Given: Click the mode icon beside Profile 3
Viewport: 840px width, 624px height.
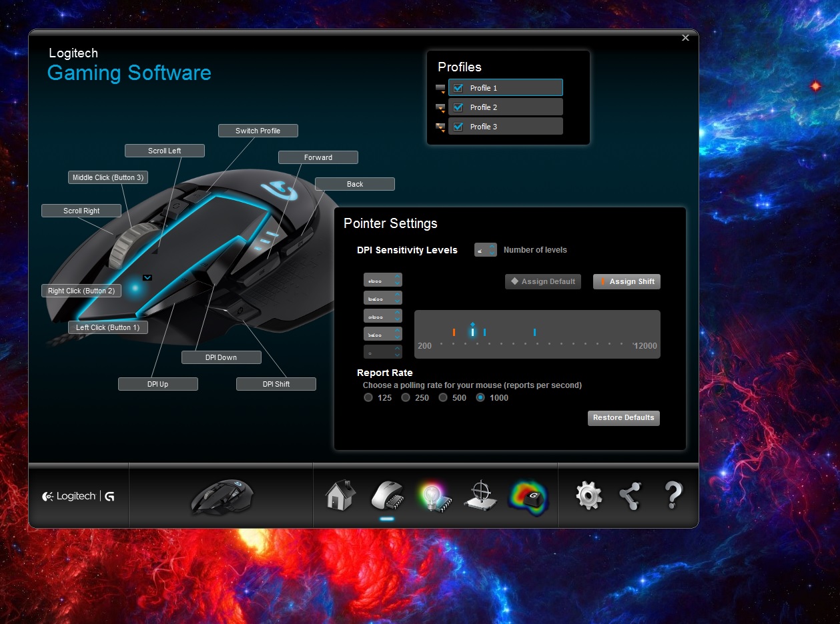Looking at the screenshot, I should coord(440,127).
